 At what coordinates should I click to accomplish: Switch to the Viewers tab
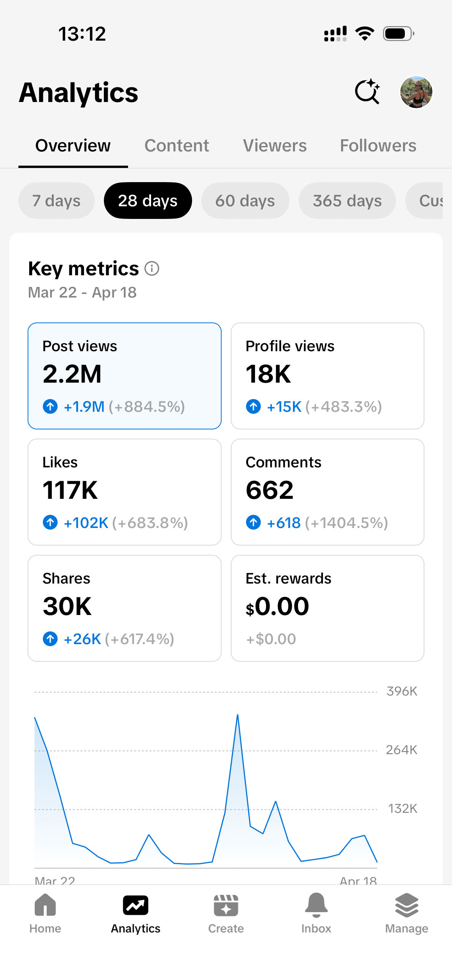point(275,146)
